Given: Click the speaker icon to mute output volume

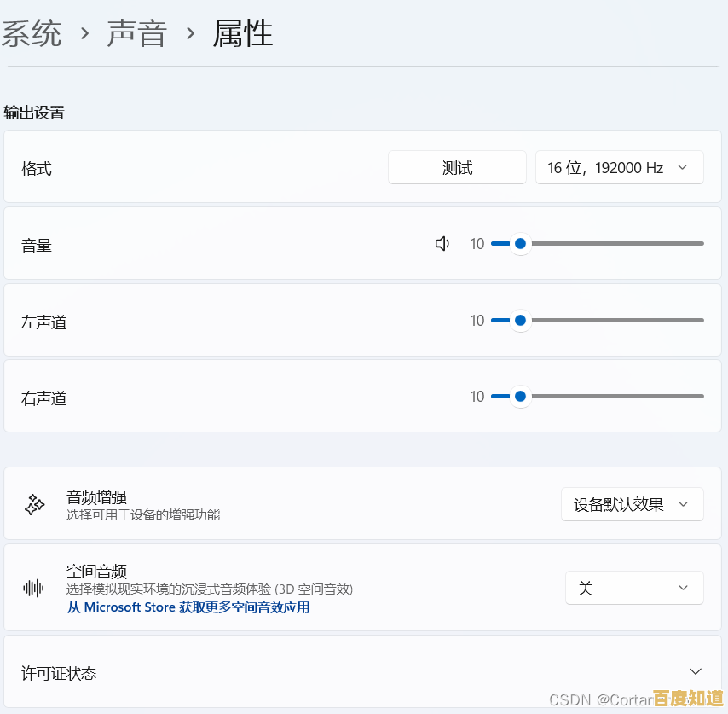Looking at the screenshot, I should 442,243.
